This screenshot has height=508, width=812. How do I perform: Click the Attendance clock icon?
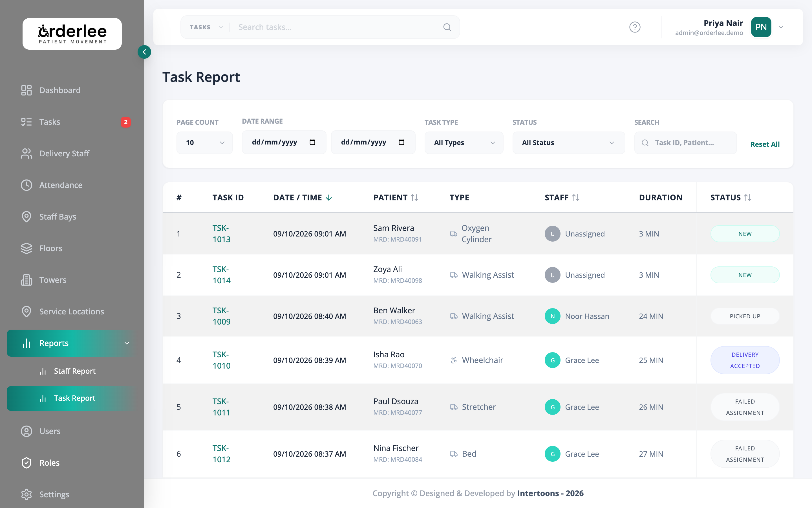pyautogui.click(x=26, y=185)
